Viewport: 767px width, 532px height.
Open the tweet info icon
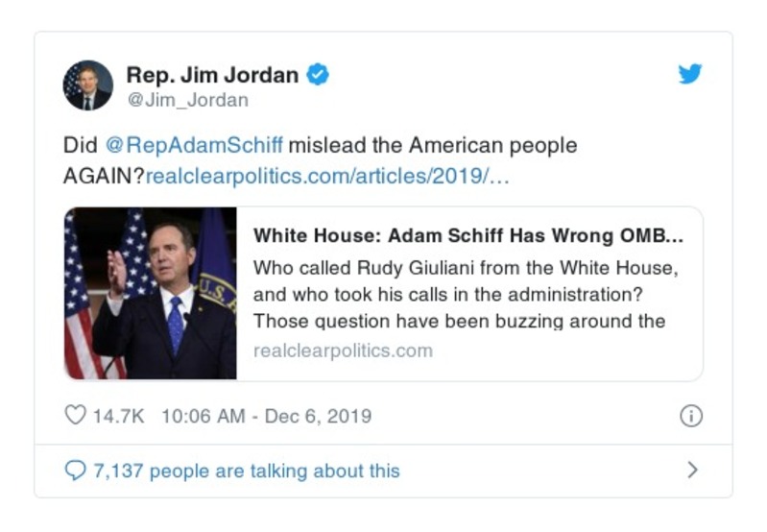[x=690, y=416]
